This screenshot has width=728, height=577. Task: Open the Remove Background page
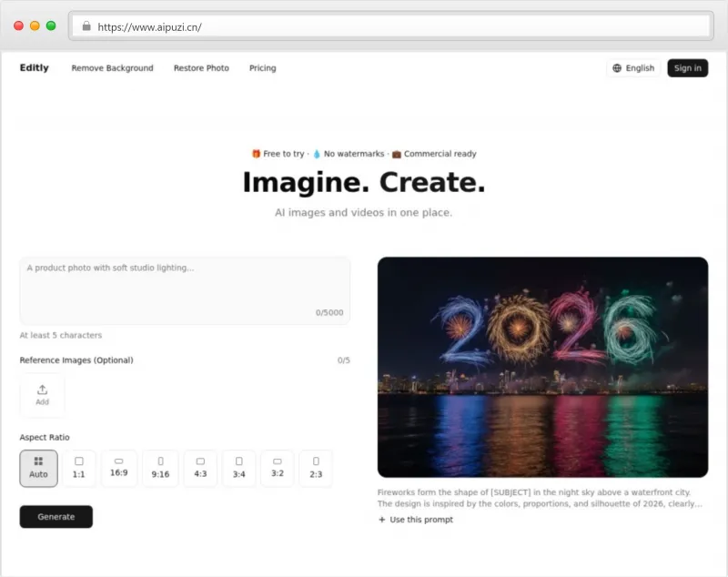(112, 68)
